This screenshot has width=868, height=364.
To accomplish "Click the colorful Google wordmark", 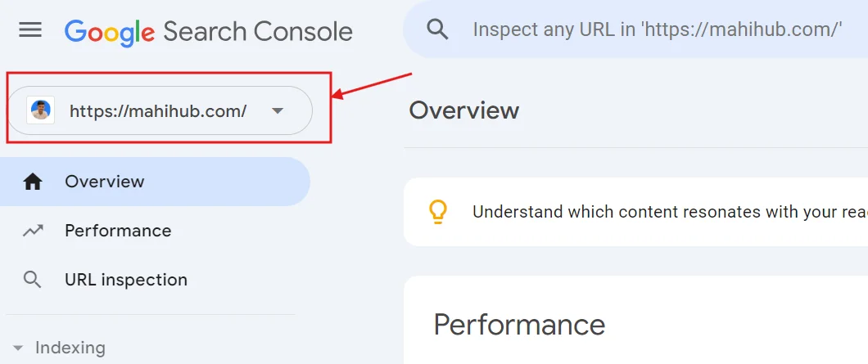I will coord(109,31).
